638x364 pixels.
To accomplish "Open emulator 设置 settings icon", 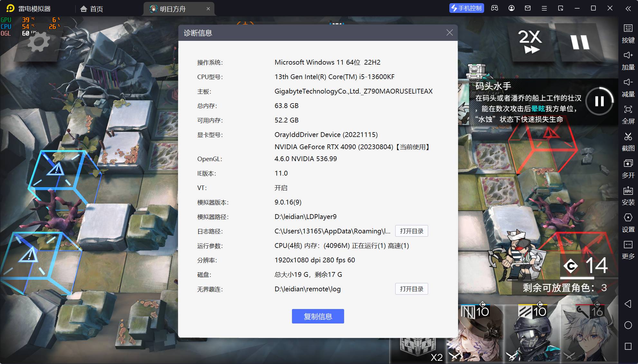I will (x=628, y=218).
